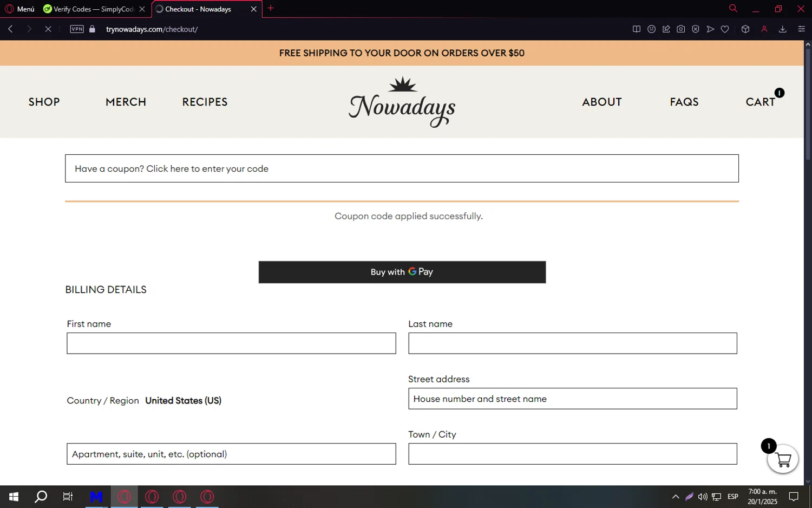Open the Opera Menú button
This screenshot has width=812, height=508.
tap(19, 9)
